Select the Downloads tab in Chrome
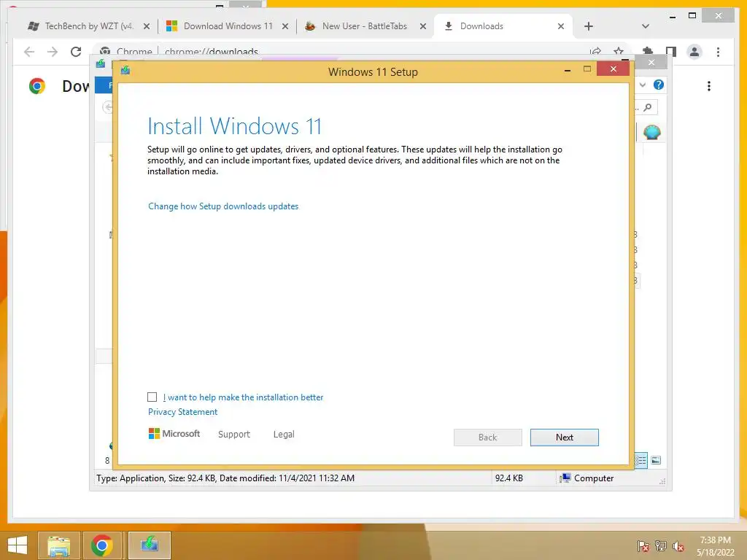The image size is (747, 560). tap(495, 26)
